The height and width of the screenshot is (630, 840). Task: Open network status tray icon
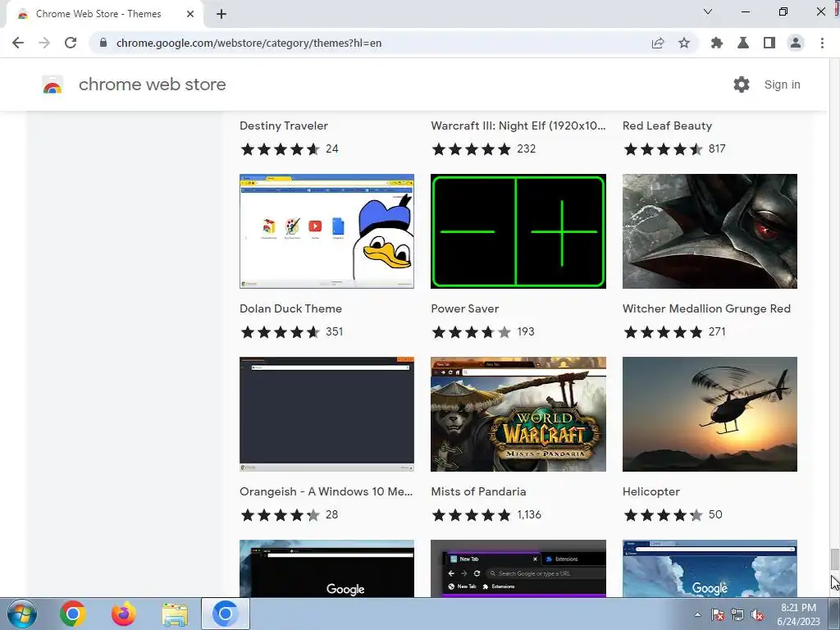pyautogui.click(x=737, y=614)
